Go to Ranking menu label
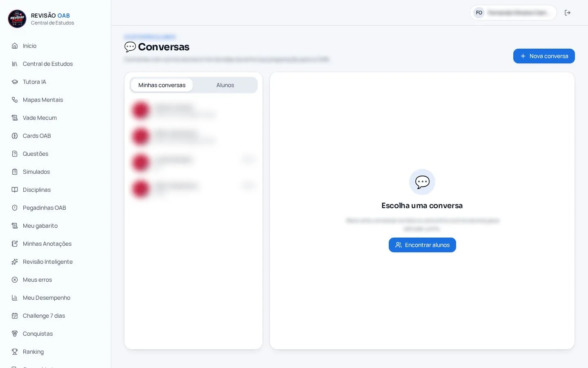Image resolution: width=588 pixels, height=368 pixels. pos(33,352)
